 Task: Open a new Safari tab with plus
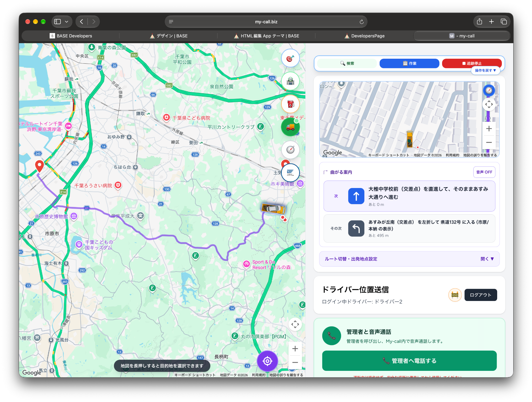(x=491, y=22)
